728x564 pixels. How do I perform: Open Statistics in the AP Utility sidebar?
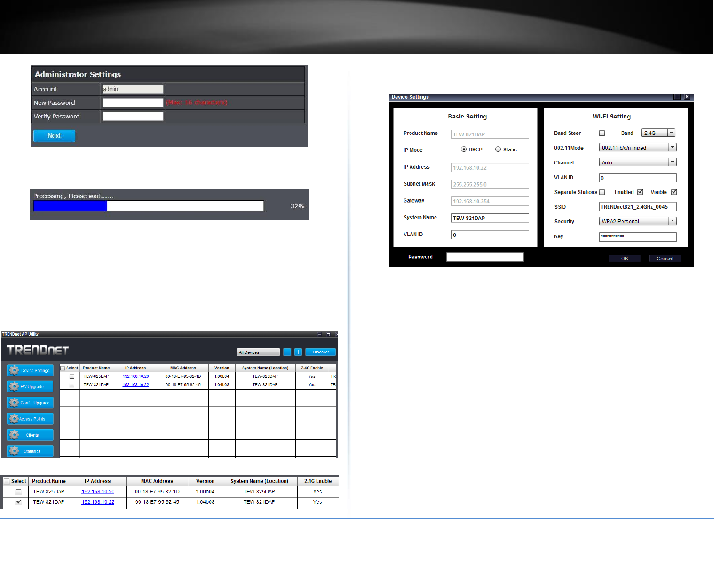pyautogui.click(x=30, y=451)
